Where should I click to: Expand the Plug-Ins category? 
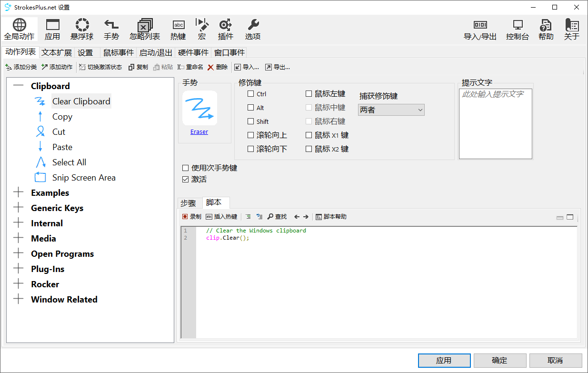18,269
